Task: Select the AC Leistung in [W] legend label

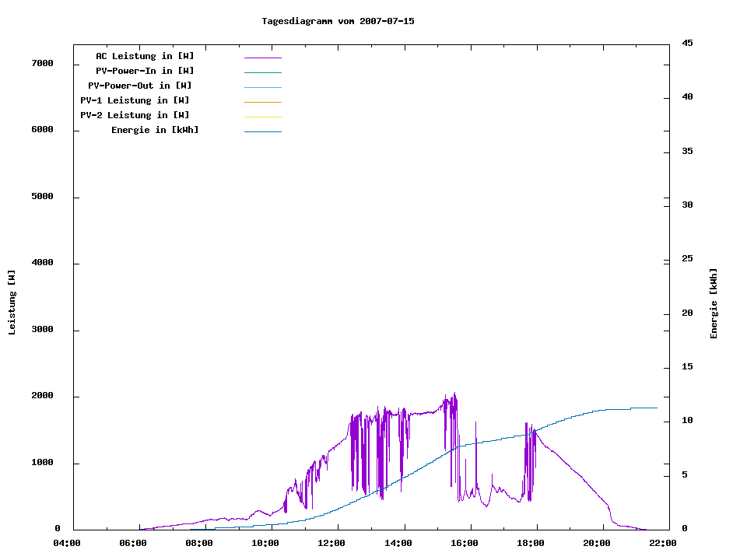Action: [x=145, y=56]
